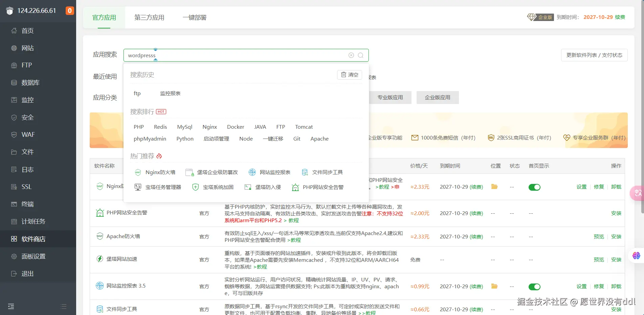This screenshot has height=315, width=644.
Task: Click the 企业版 diamond badge
Action: click(540, 17)
